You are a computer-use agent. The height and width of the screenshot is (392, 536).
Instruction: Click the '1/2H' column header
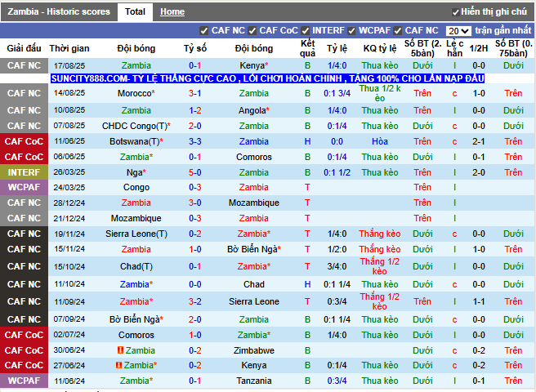(479, 48)
